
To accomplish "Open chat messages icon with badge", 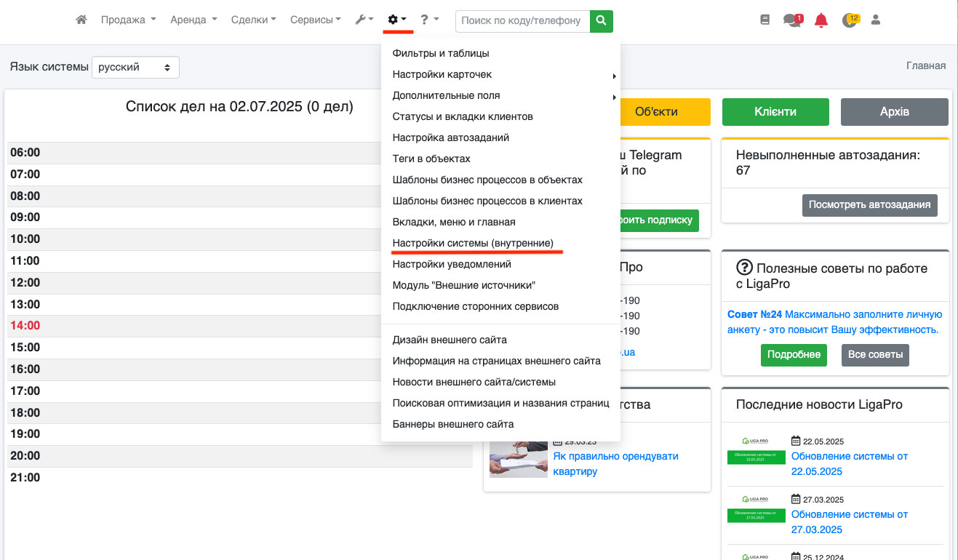I will coord(792,20).
